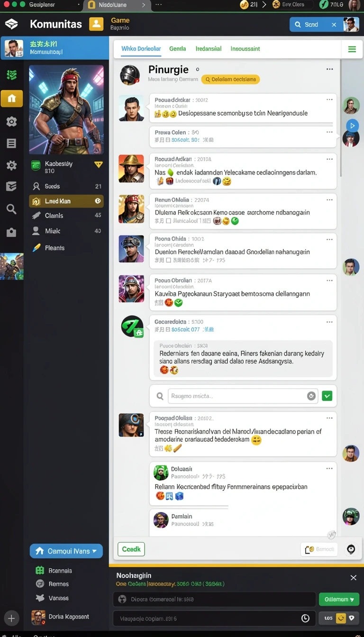The image size is (364, 637).
Task: Click the plus button at sidebar bottom
Action: [11, 618]
